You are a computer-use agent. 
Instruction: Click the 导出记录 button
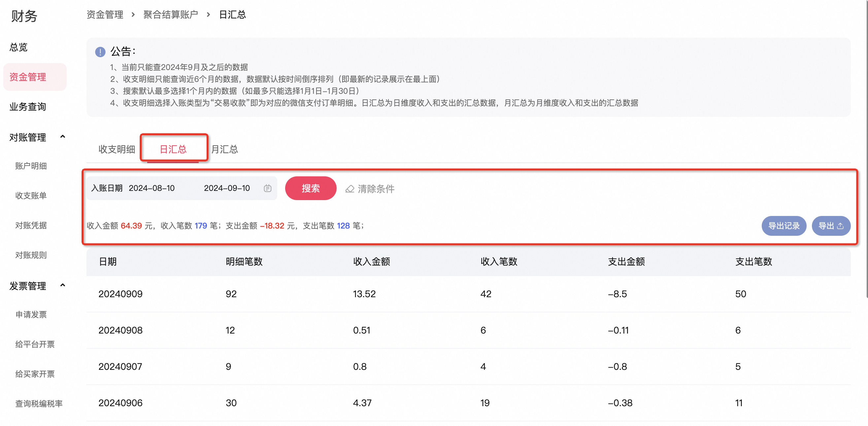point(784,226)
